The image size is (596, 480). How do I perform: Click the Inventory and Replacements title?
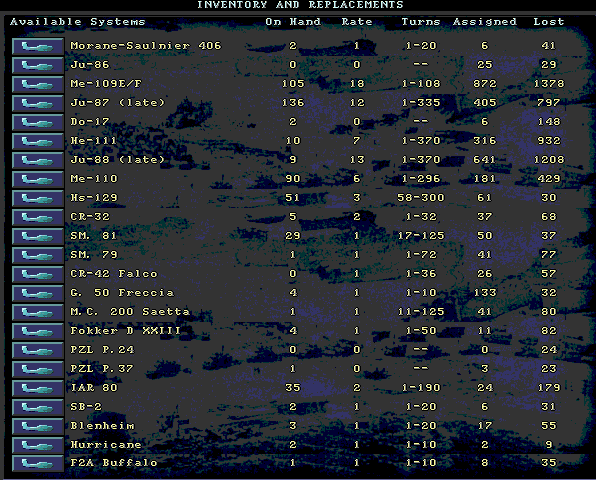point(300,5)
